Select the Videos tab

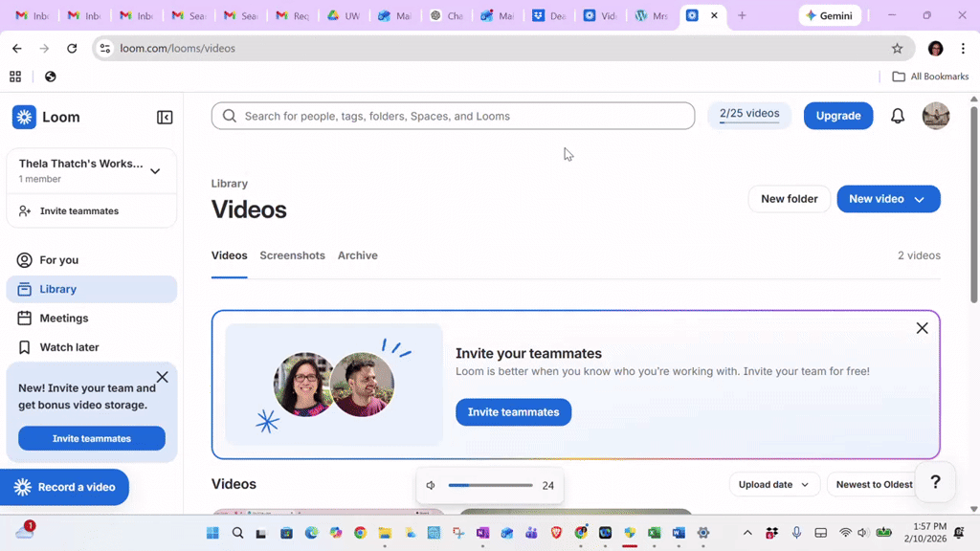click(x=230, y=255)
